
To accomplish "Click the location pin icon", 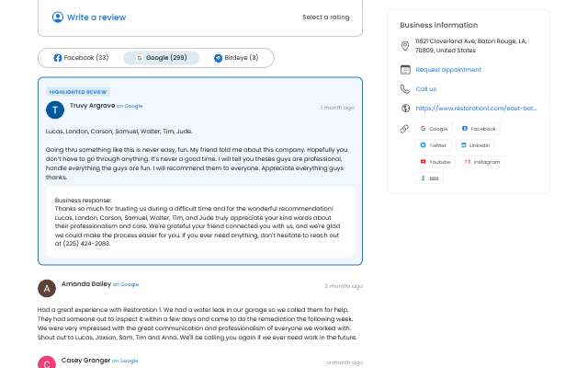I will click(405, 46).
